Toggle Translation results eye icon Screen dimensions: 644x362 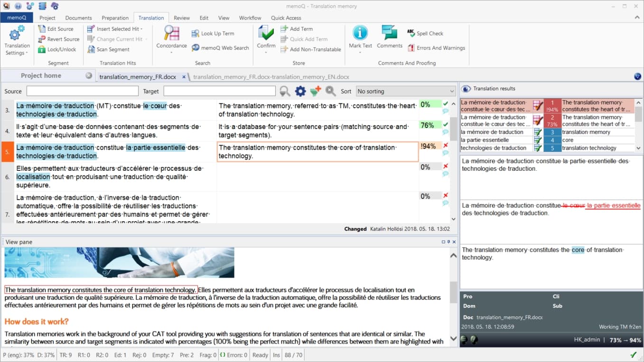coord(467,89)
